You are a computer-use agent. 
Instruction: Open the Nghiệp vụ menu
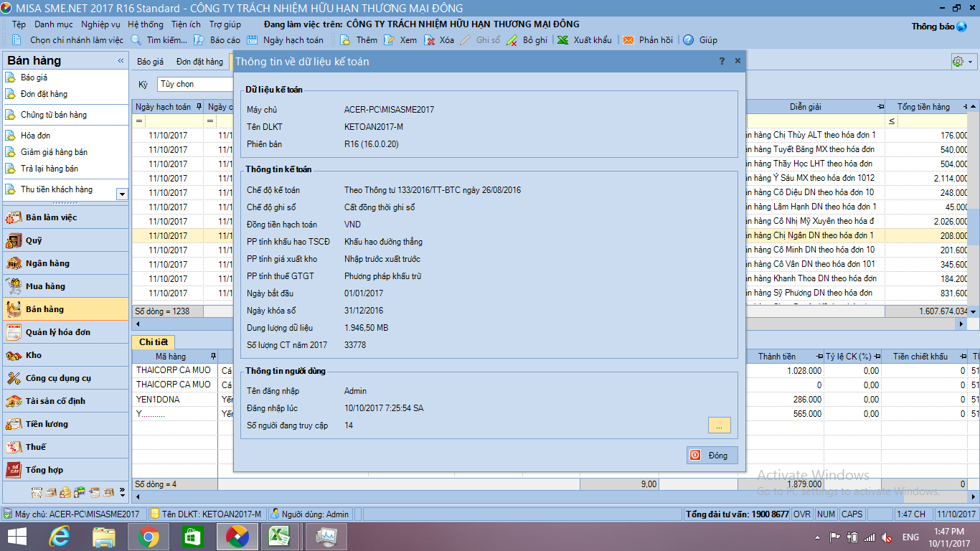(100, 24)
